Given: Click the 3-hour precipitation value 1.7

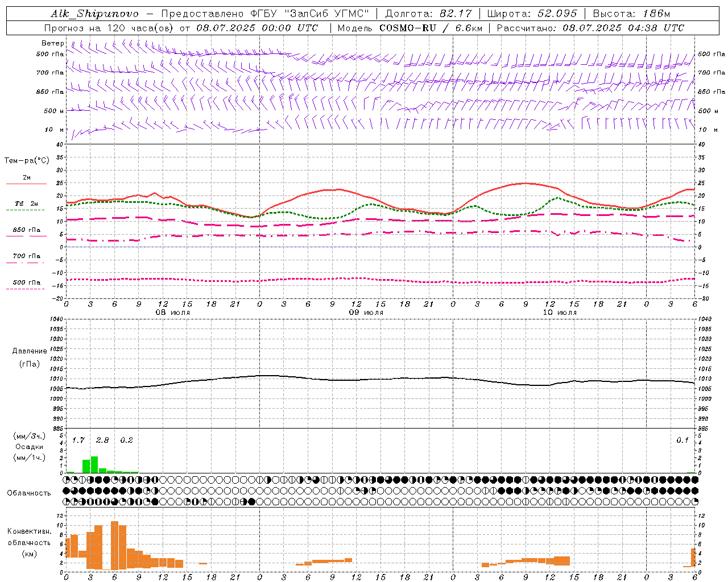Looking at the screenshot, I should click(78, 440).
